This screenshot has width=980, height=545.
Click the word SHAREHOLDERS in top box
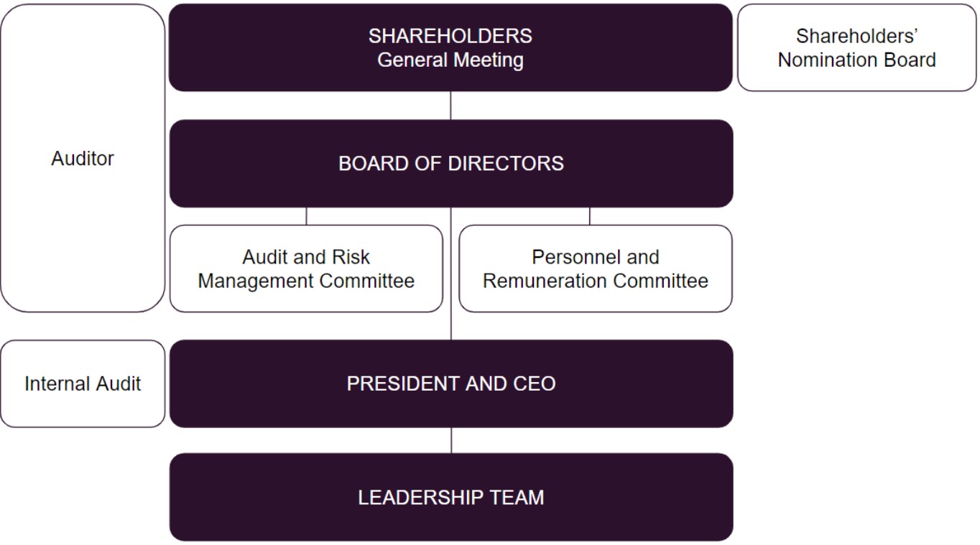click(450, 36)
